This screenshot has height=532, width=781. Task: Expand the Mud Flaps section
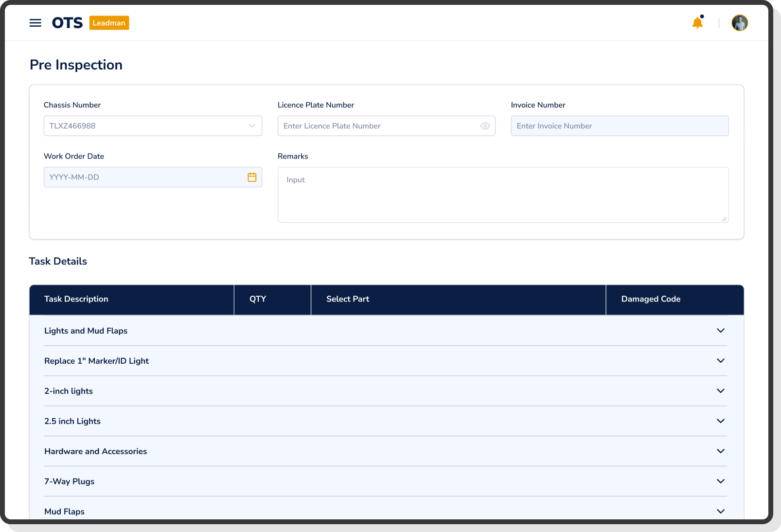[x=720, y=512]
